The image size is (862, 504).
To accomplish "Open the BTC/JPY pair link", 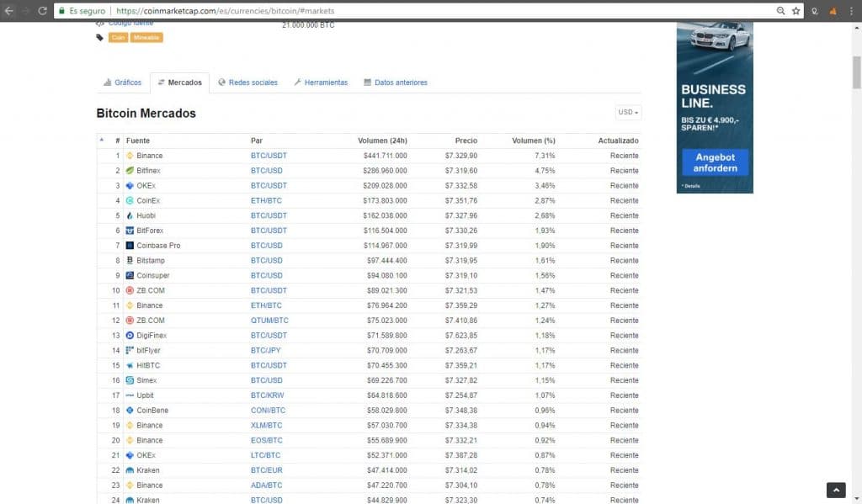I will pos(265,350).
